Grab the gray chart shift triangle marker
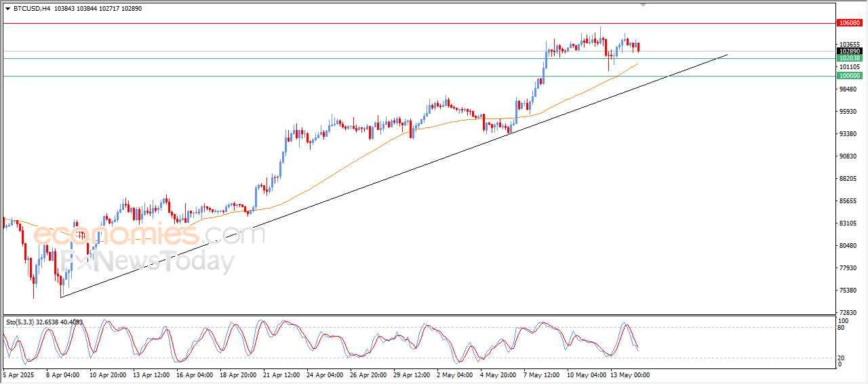868x384 pixels. [644, 5]
